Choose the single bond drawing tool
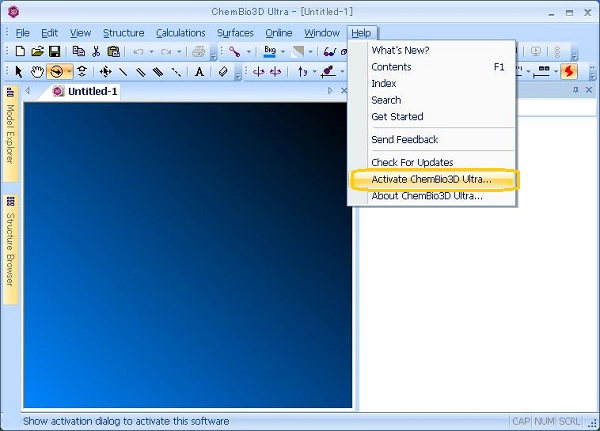Screen dimensions: 600x431 point(123,71)
